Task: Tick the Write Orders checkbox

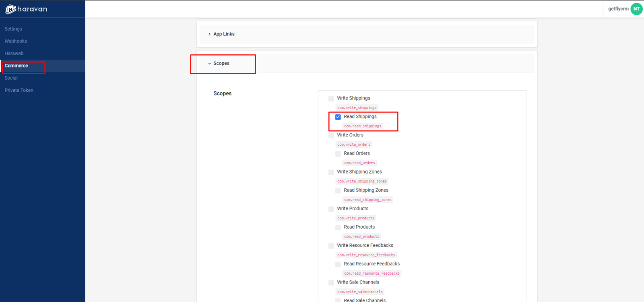Action: click(331, 135)
